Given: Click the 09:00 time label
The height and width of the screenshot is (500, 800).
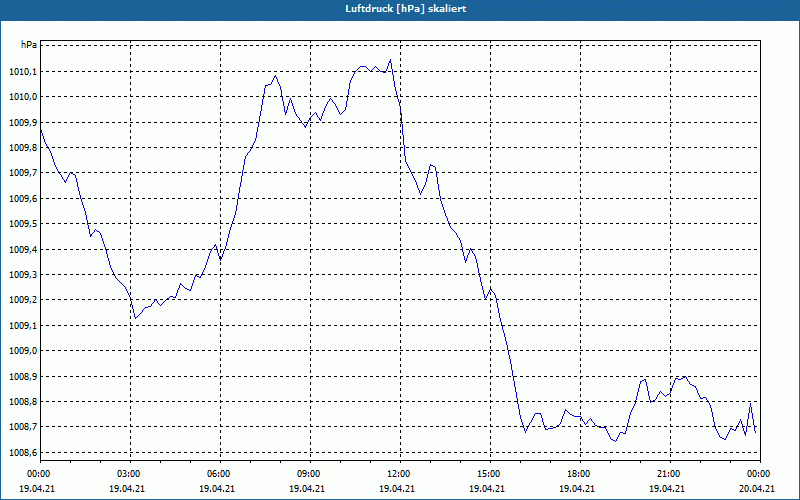Looking at the screenshot, I should [x=307, y=474].
